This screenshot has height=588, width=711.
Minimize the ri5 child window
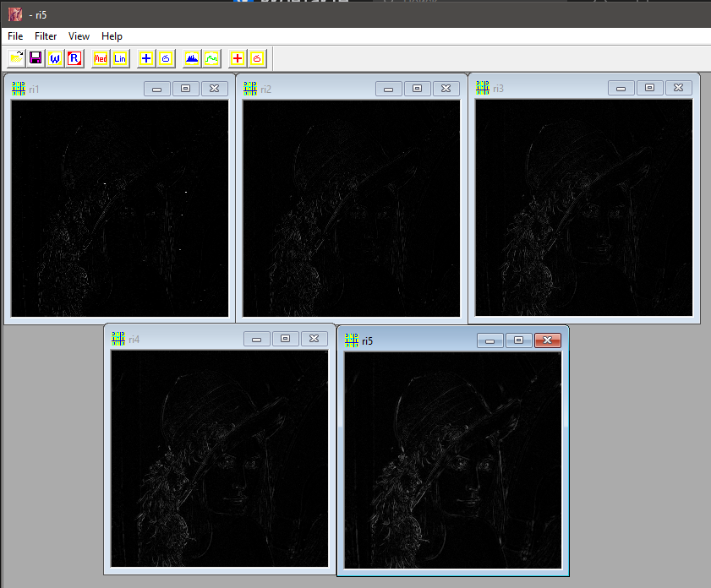(490, 340)
